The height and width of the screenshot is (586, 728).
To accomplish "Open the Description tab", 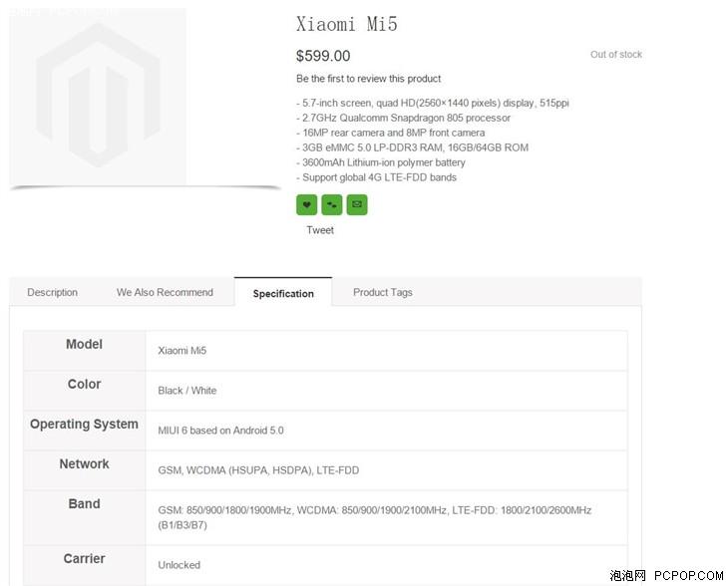I will point(52,293).
